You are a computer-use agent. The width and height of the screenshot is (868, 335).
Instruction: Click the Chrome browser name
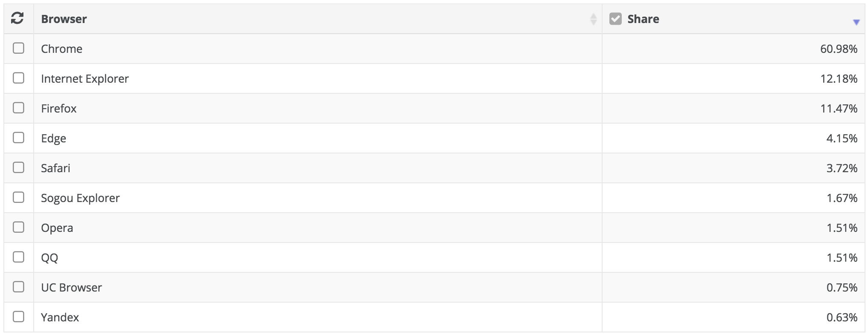coord(61,49)
